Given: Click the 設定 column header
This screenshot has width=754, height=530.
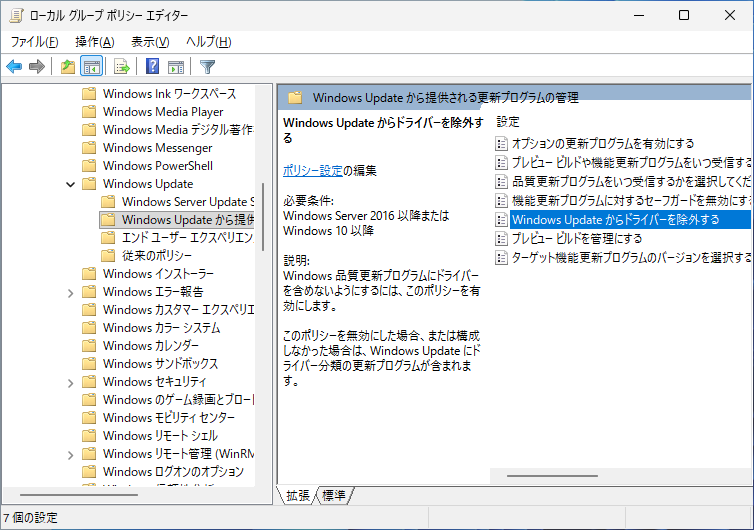Looking at the screenshot, I should click(508, 122).
